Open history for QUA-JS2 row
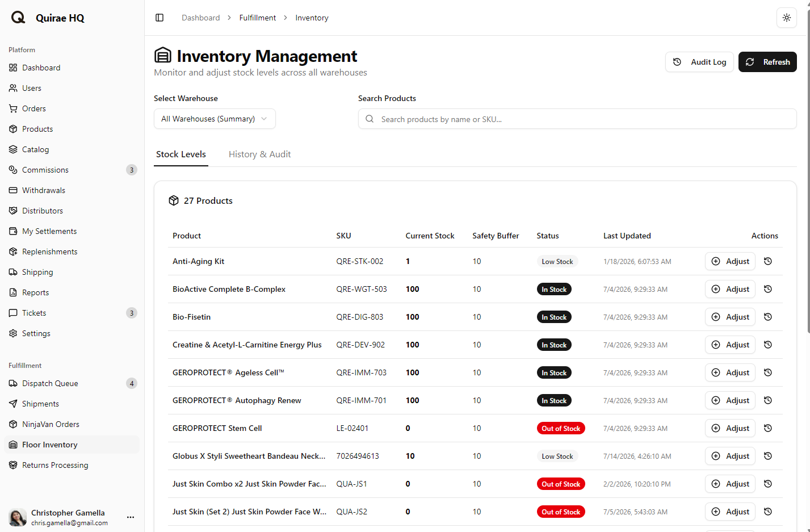This screenshot has width=810, height=532. coord(768,512)
